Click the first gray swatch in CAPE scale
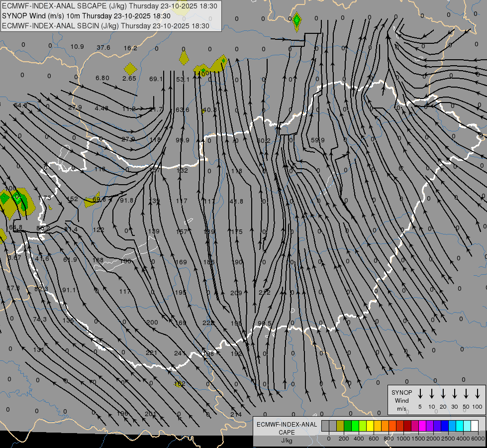 click(x=325, y=426)
